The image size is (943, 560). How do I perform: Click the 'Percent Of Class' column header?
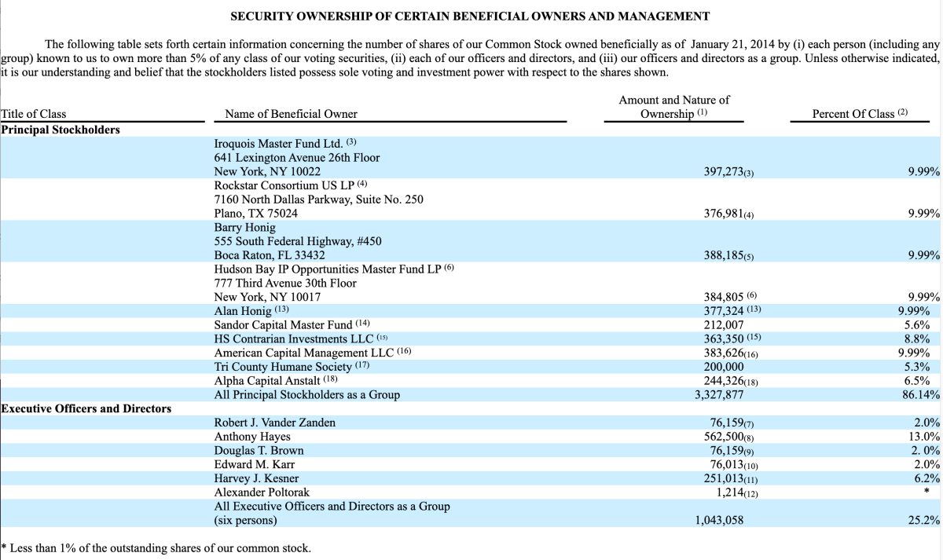coord(860,114)
